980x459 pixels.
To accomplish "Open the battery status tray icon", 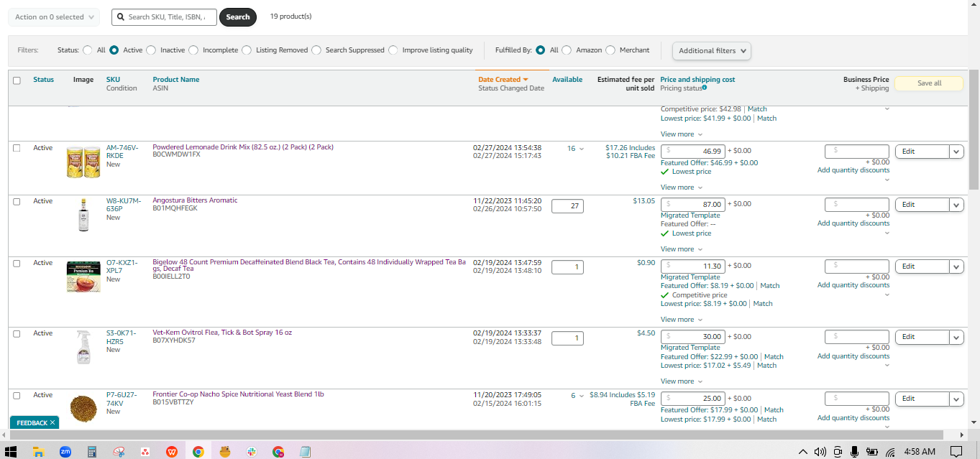I will coord(872,452).
